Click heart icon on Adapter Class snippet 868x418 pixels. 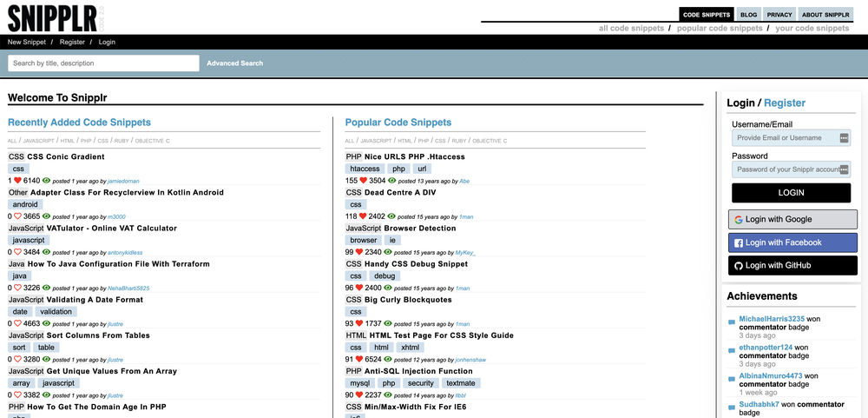coord(17,216)
